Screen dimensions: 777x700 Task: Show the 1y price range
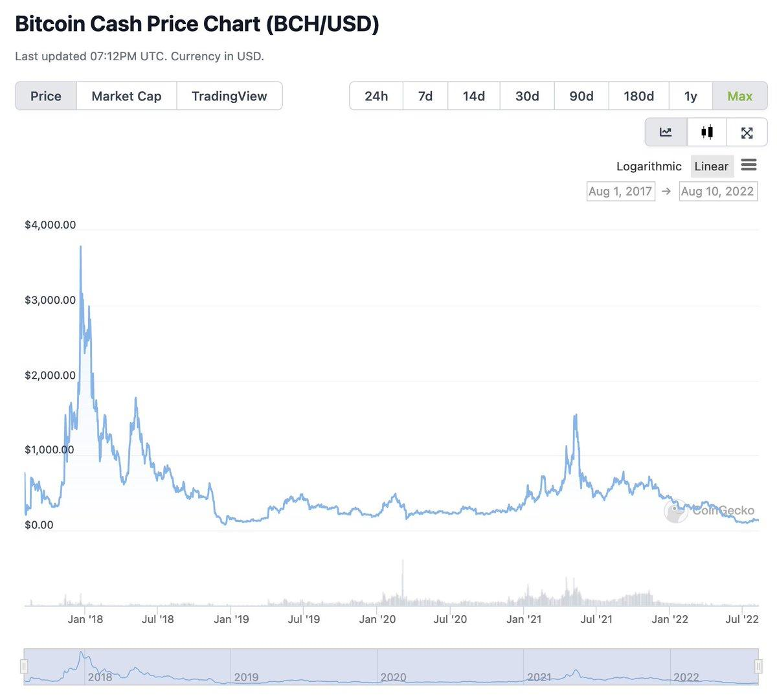click(690, 96)
